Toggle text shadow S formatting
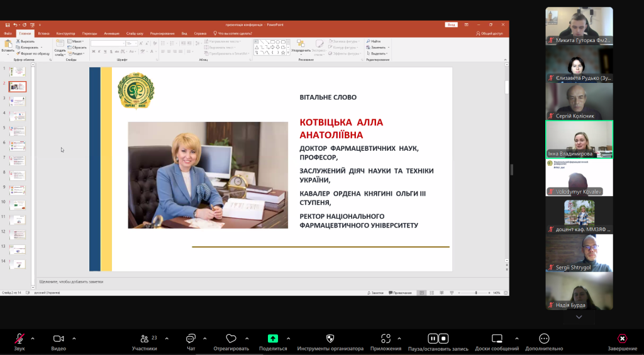Viewport: 644px width, 355px height. point(111,52)
